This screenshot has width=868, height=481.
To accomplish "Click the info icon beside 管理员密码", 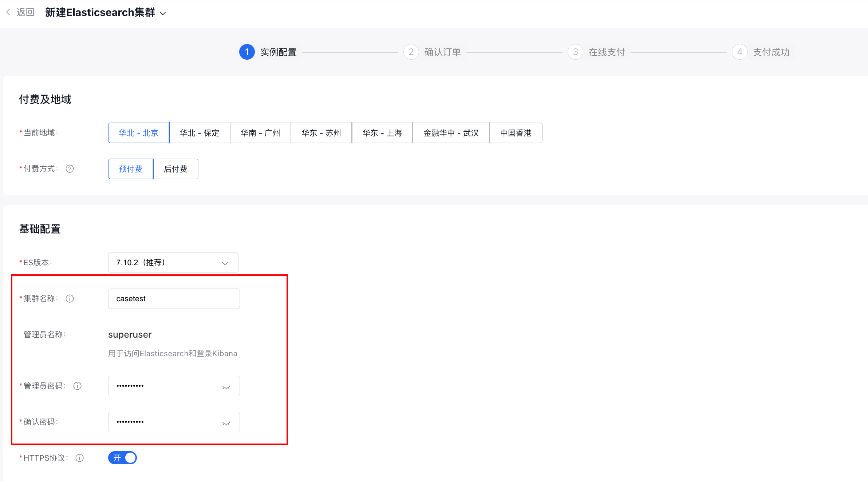I will [x=77, y=386].
